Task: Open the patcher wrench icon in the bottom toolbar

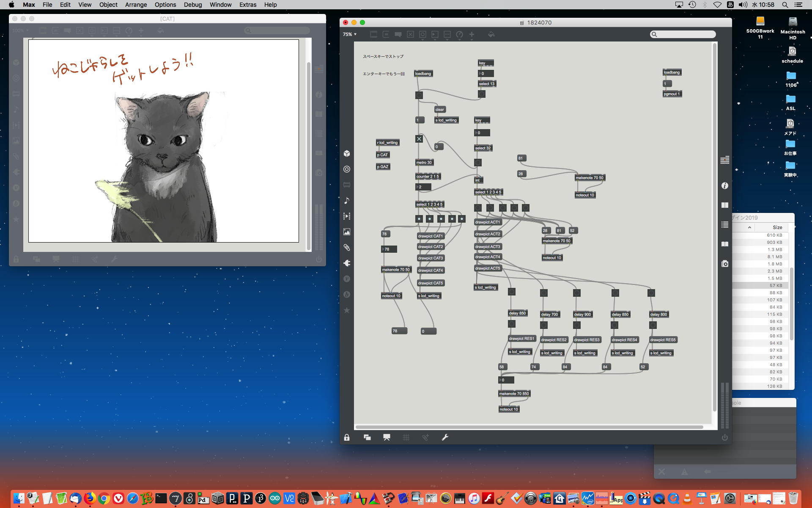Action: 445,437
